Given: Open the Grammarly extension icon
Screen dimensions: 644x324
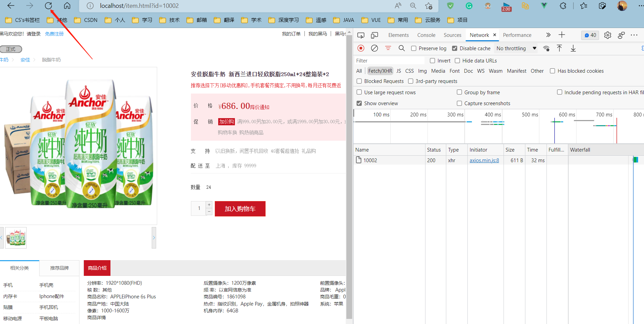Looking at the screenshot, I should click(x=469, y=6).
